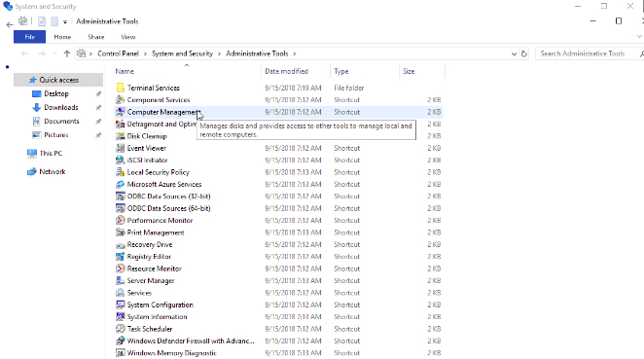644x359 pixels.
Task: Refresh the Administrative Tools folder
Action: (x=524, y=54)
